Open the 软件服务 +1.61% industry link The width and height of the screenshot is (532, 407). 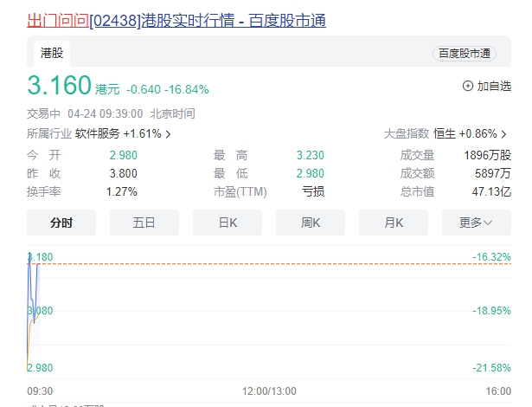(118, 134)
